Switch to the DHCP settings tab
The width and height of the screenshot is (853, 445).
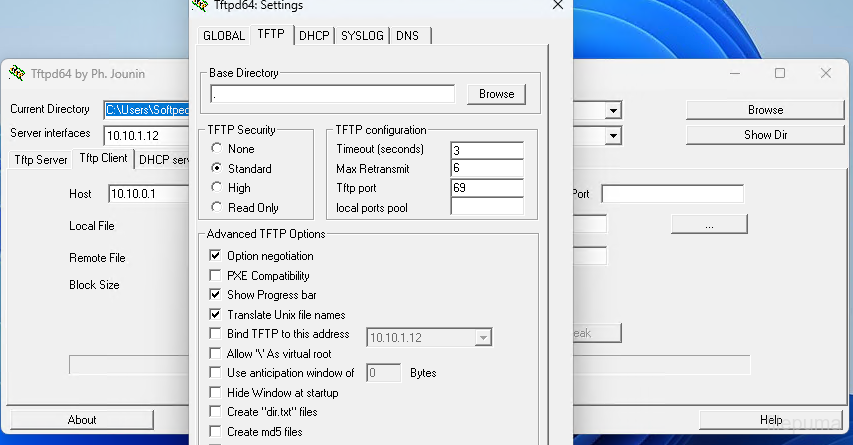[314, 35]
